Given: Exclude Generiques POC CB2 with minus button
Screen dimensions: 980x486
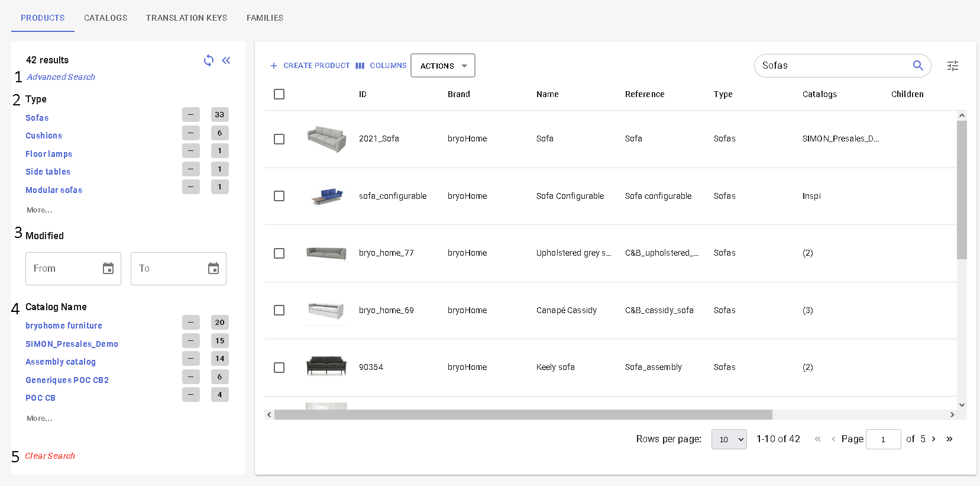Looking at the screenshot, I should (x=190, y=377).
